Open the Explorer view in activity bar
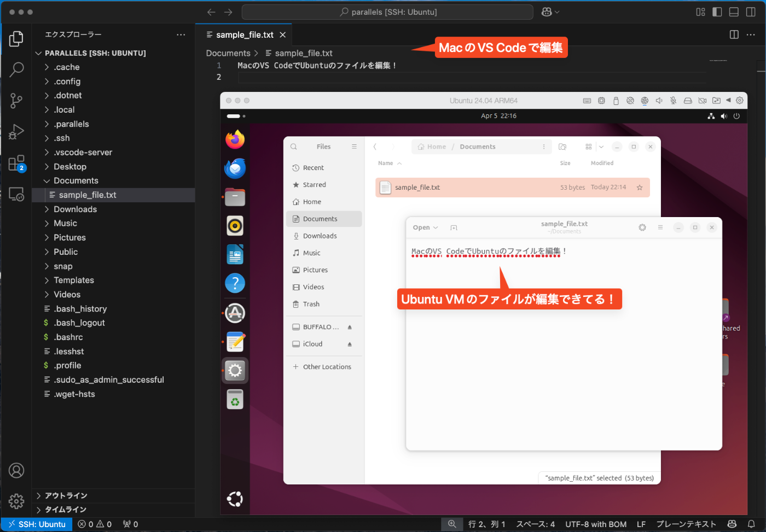 click(16, 39)
